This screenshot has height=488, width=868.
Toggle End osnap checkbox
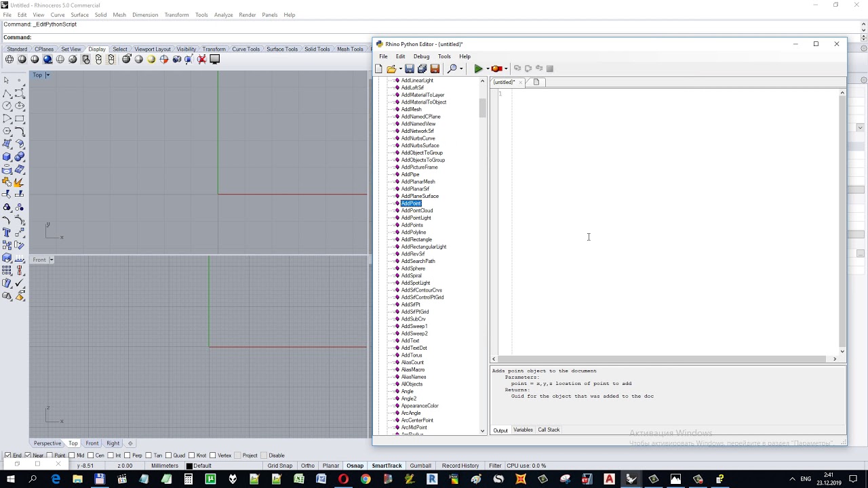[8, 455]
